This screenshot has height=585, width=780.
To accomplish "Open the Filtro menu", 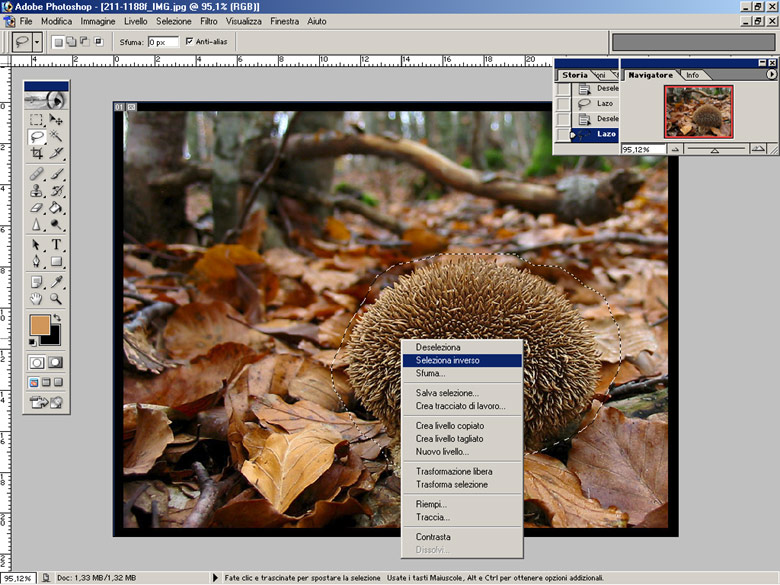I will coord(209,21).
